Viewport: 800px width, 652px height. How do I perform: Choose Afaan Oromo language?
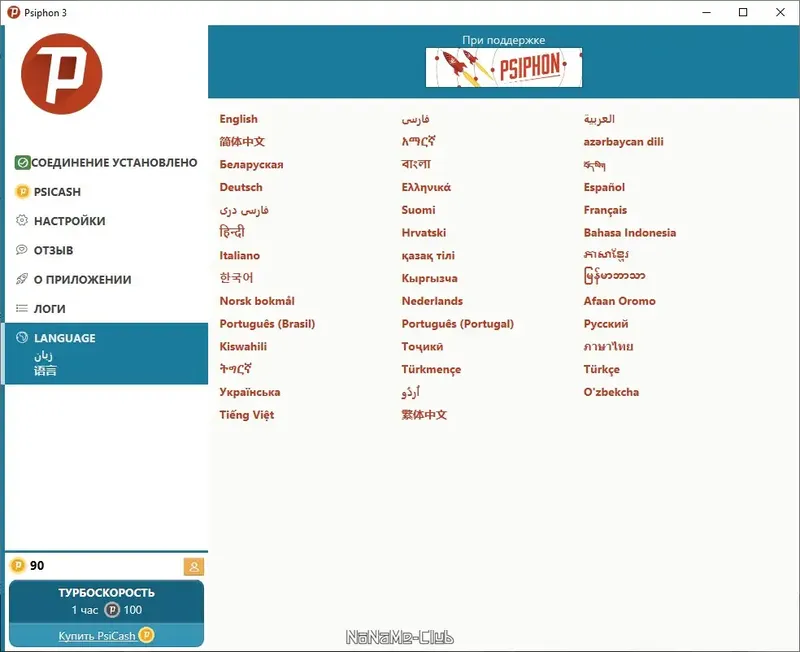(619, 301)
